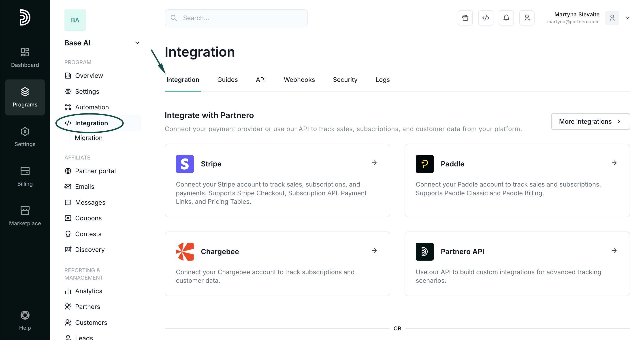Click the add user icon
The image size is (644, 340).
click(x=527, y=18)
